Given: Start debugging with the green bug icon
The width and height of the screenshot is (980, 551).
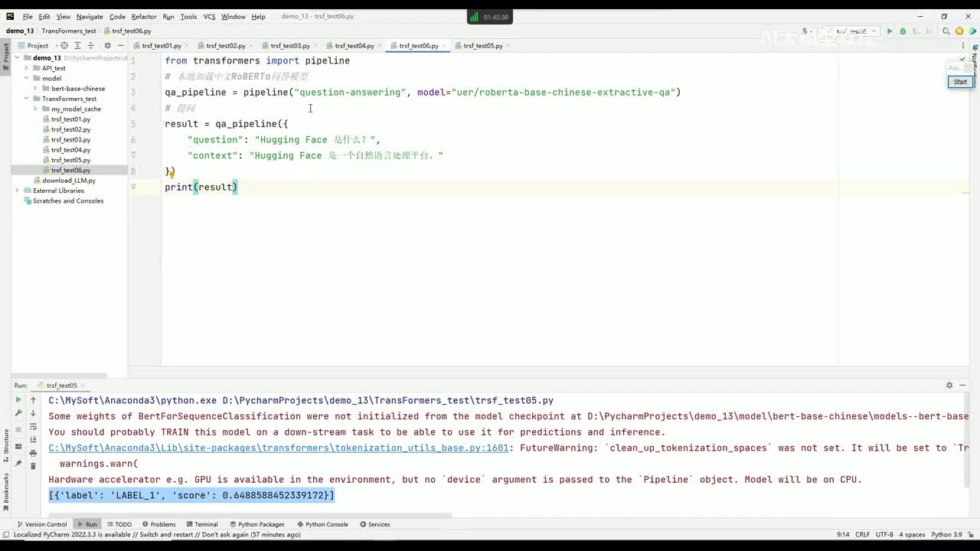Looking at the screenshot, I should (x=903, y=31).
